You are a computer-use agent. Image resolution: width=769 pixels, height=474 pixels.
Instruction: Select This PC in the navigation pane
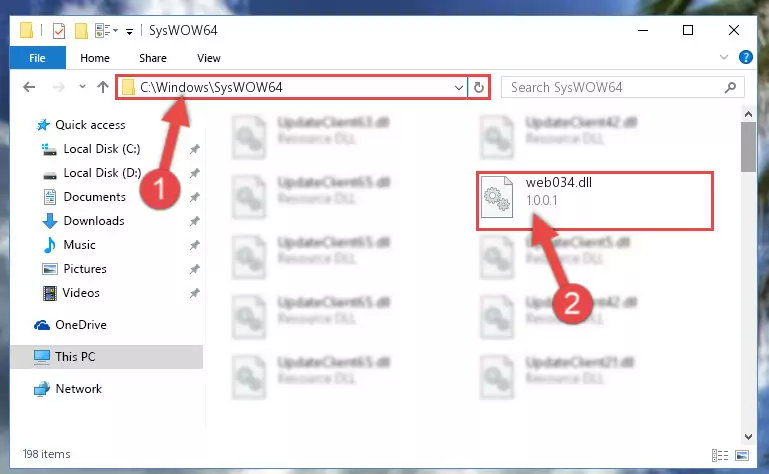pyautogui.click(x=75, y=357)
